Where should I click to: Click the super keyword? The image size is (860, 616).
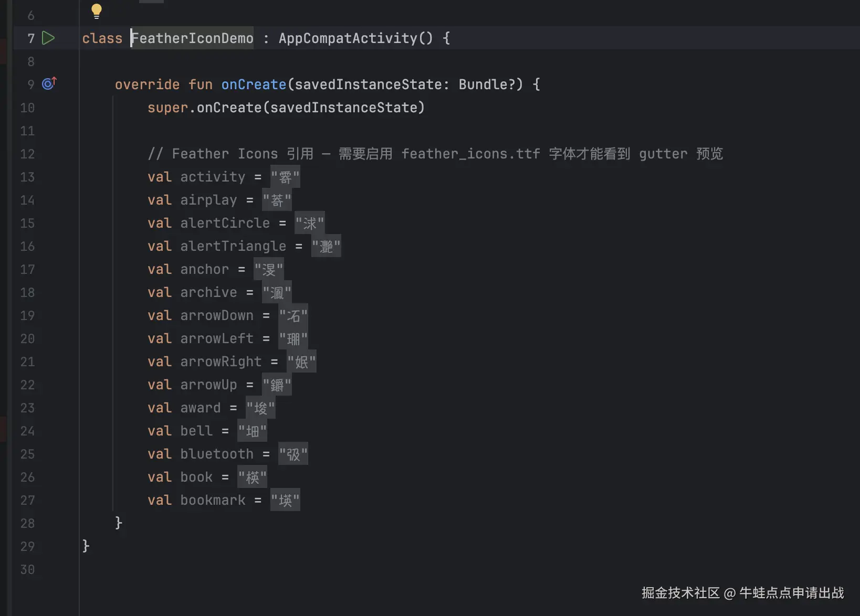point(167,108)
